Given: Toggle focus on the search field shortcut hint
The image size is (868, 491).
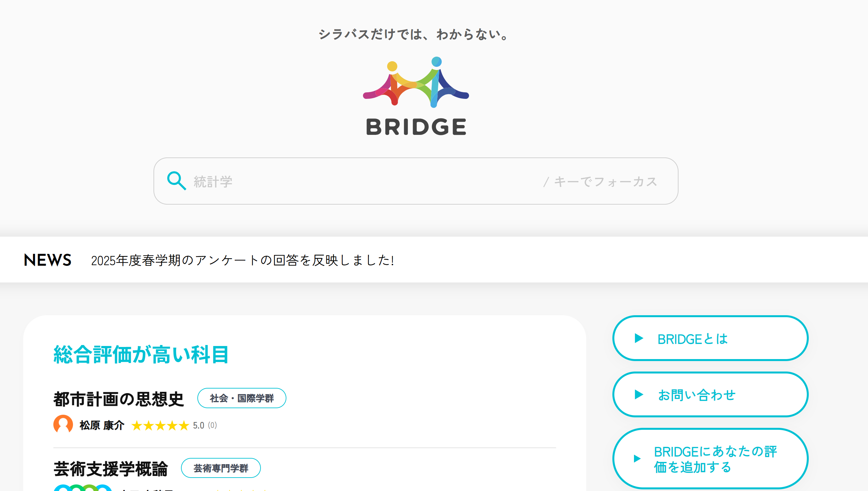Looking at the screenshot, I should coord(600,181).
